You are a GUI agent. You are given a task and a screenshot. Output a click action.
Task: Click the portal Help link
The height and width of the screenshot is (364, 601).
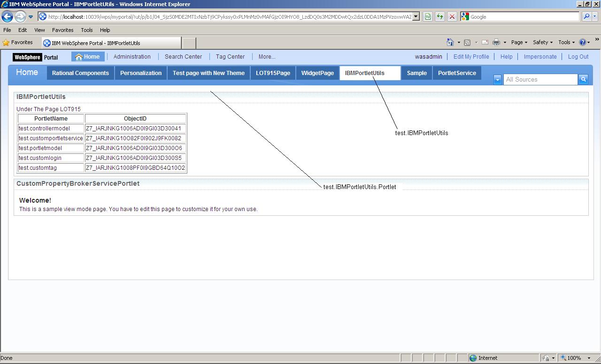pyautogui.click(x=506, y=57)
